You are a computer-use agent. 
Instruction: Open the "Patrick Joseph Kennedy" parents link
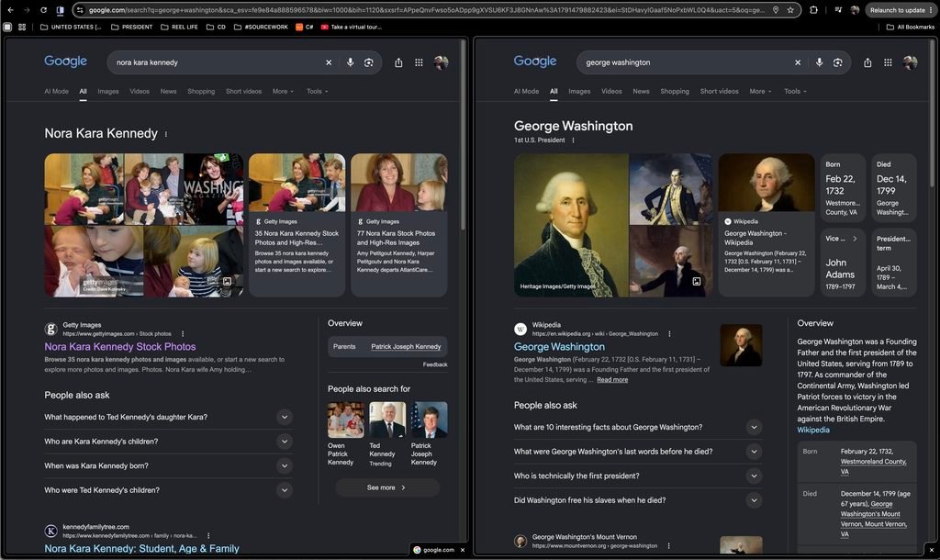click(406, 346)
